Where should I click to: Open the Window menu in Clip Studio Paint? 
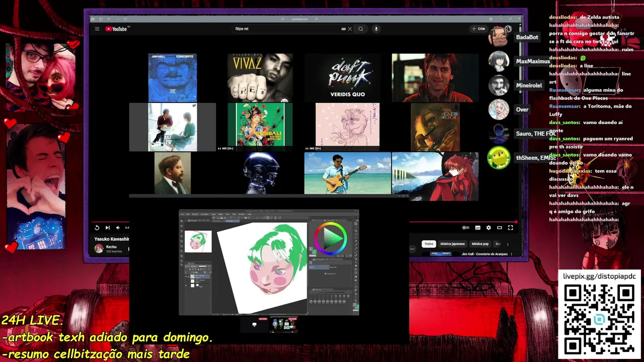[242, 214]
